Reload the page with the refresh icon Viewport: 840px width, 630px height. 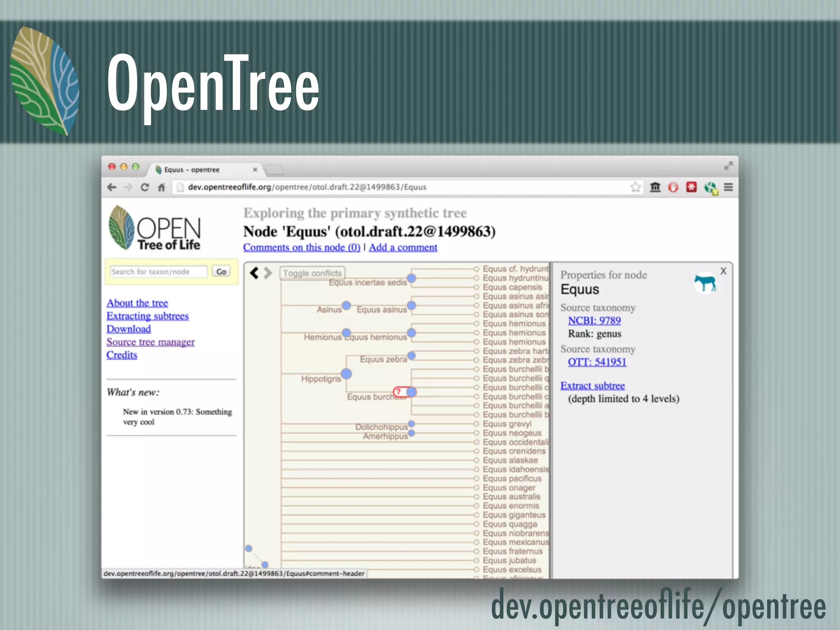(145, 187)
